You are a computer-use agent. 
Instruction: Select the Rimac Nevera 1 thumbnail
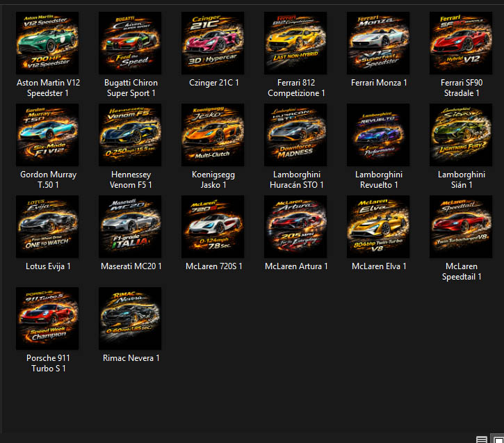click(x=130, y=319)
